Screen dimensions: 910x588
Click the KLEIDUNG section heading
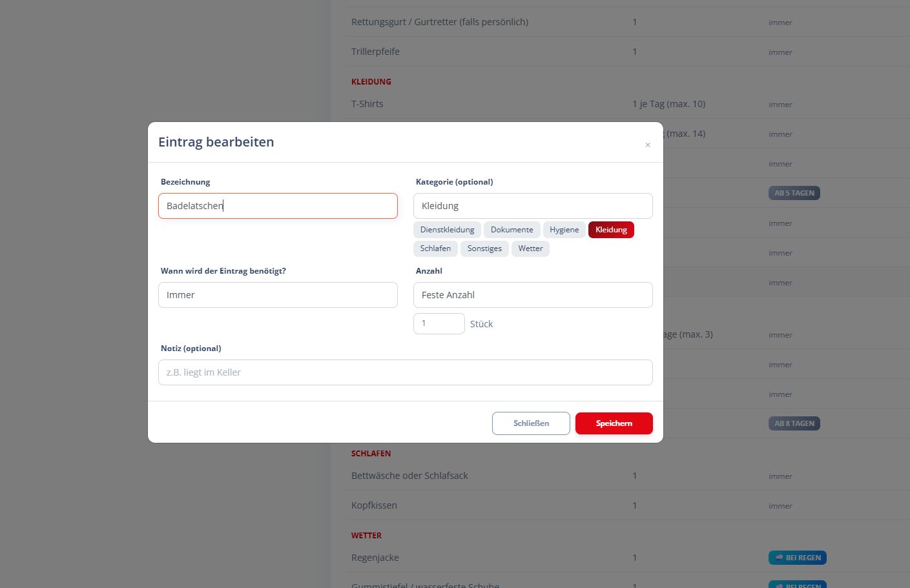coord(371,82)
